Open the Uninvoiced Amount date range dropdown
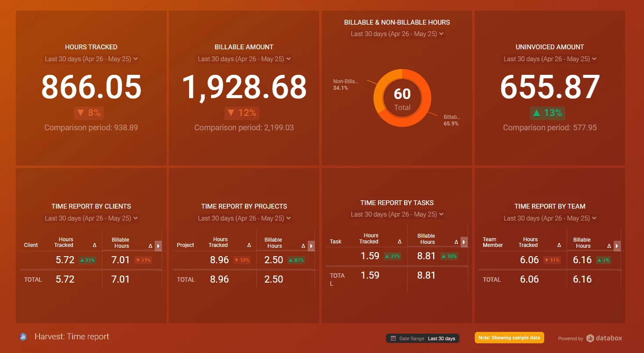 550,59
